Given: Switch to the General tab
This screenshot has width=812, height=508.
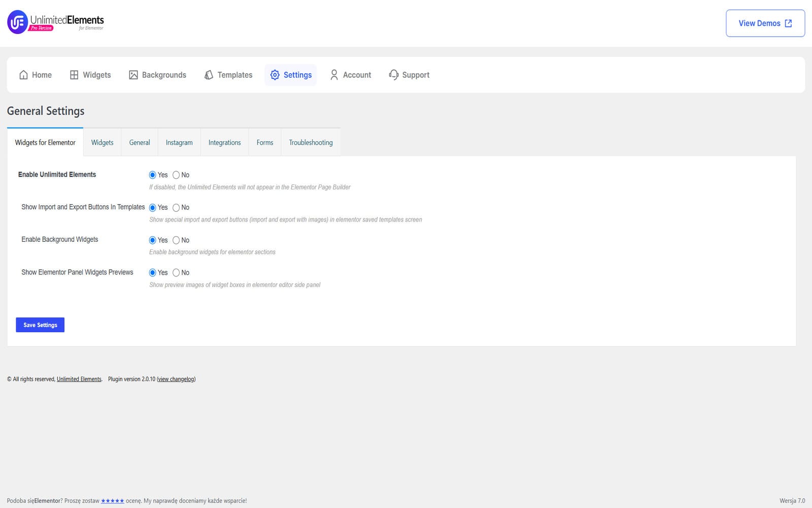Looking at the screenshot, I should click(140, 142).
